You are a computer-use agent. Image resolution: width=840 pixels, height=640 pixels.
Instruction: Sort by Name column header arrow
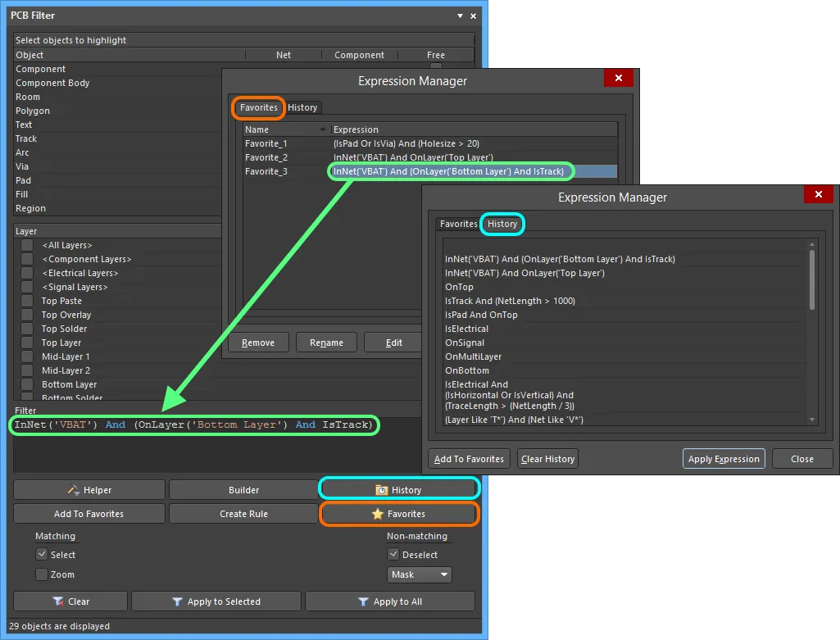tap(323, 129)
